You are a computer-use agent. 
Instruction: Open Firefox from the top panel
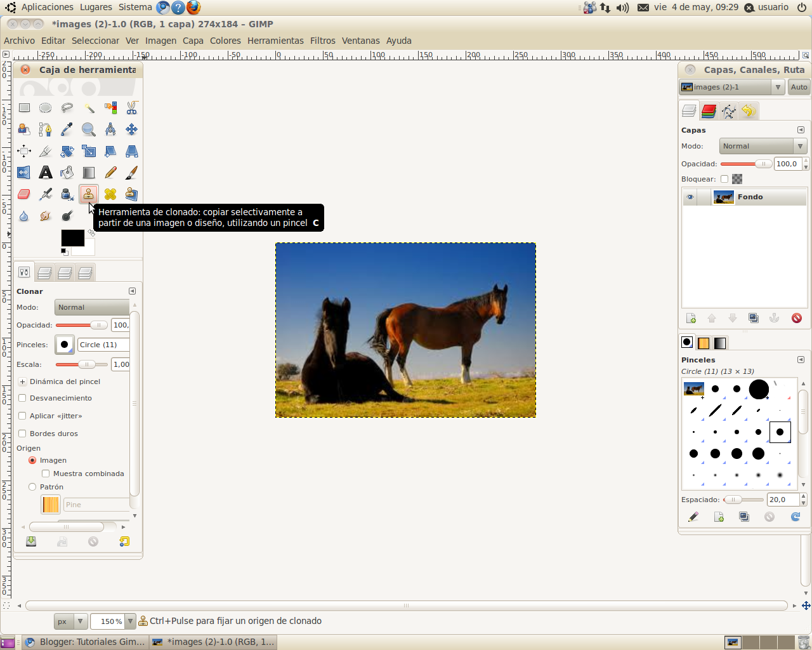[x=193, y=8]
